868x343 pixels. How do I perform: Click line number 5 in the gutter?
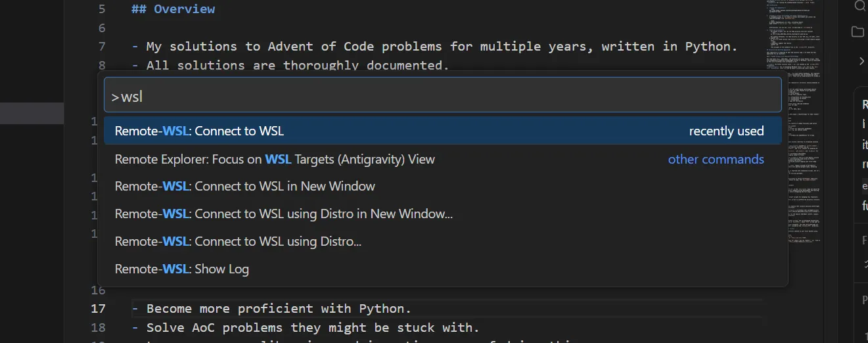(x=101, y=9)
